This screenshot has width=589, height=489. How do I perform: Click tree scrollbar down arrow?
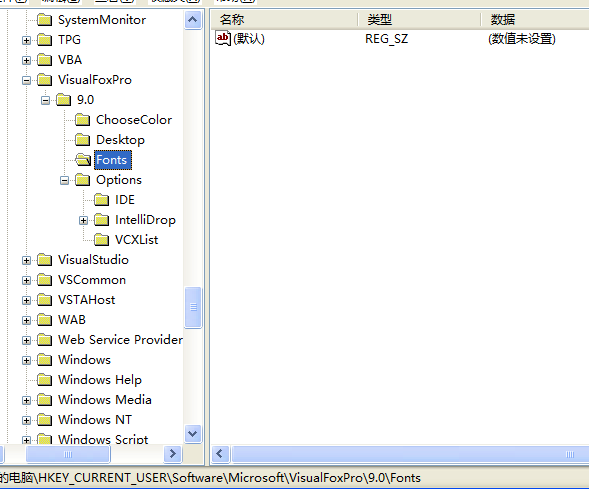tap(193, 434)
